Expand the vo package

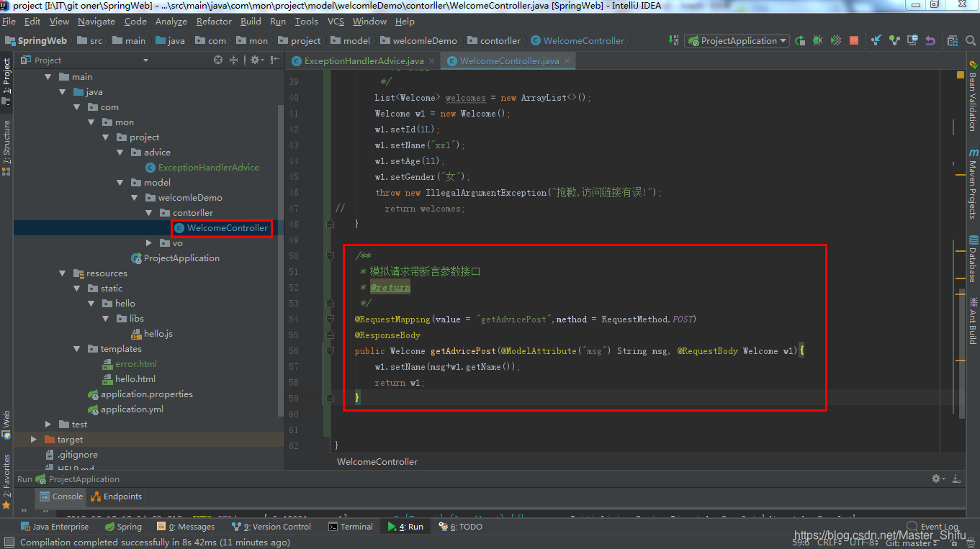[149, 243]
